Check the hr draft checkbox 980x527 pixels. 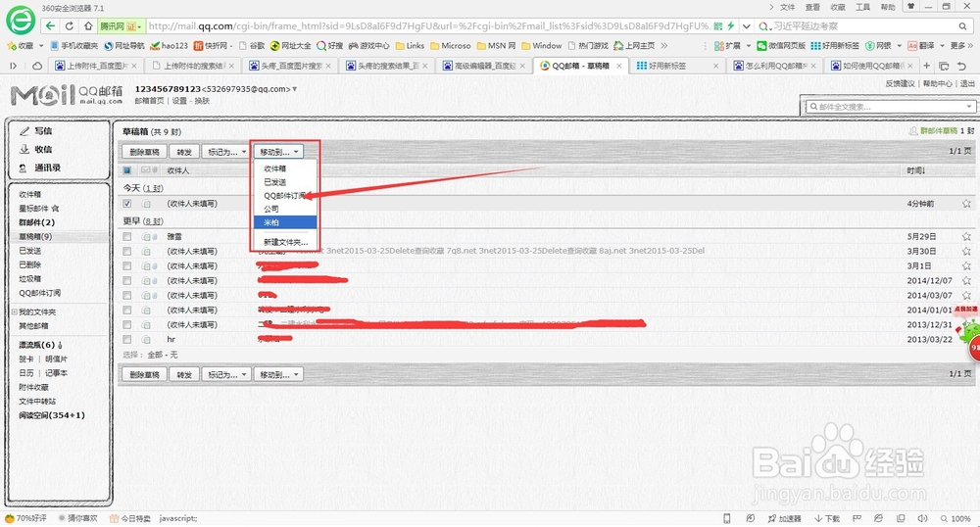(127, 339)
